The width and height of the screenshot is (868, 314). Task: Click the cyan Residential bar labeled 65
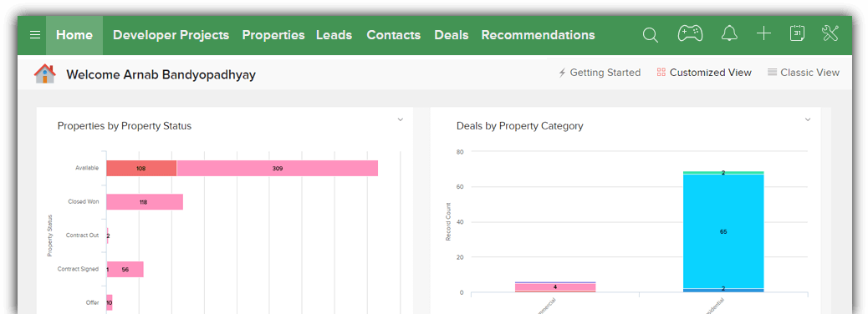pyautogui.click(x=723, y=231)
